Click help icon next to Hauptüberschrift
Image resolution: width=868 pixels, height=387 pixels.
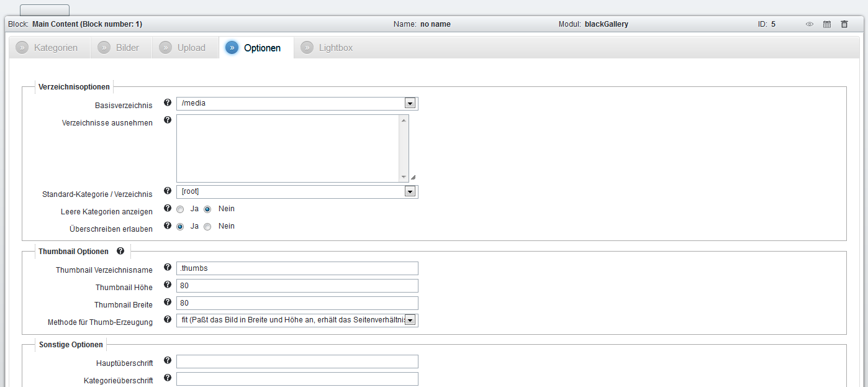[167, 360]
